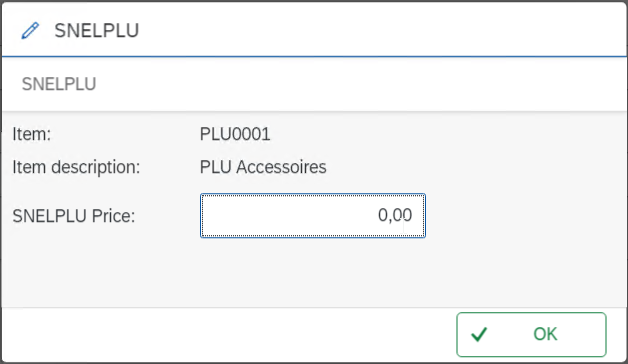Click the blue pencil edit icon
Viewport: 628px width, 364px height.
tap(30, 31)
